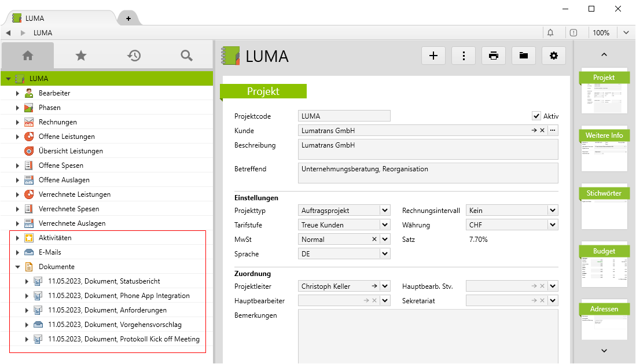Open the Währung dropdown showing CHF

(x=553, y=225)
